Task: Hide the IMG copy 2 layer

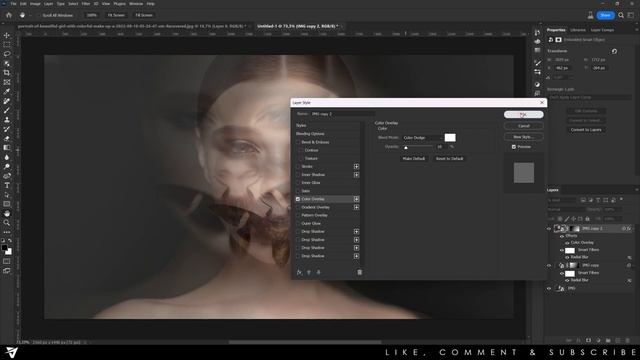Action: click(x=549, y=229)
